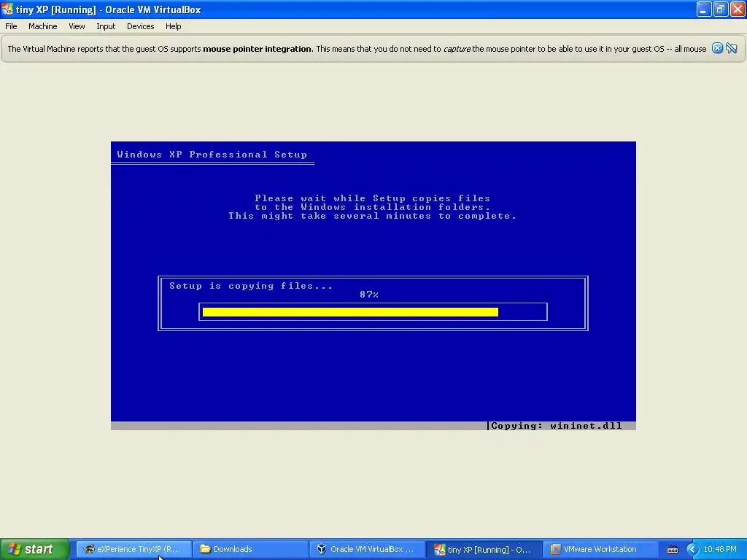Dismiss the mouse integration notification
Screen dimensions: 747x560
pos(717,48)
